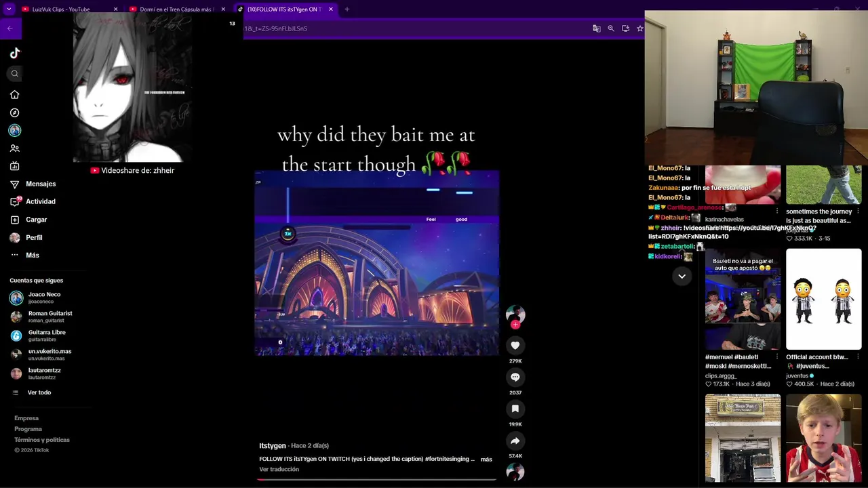Close the FOLLOW ITS itsTYgen tab
The width and height of the screenshot is (868, 488).
click(x=331, y=9)
